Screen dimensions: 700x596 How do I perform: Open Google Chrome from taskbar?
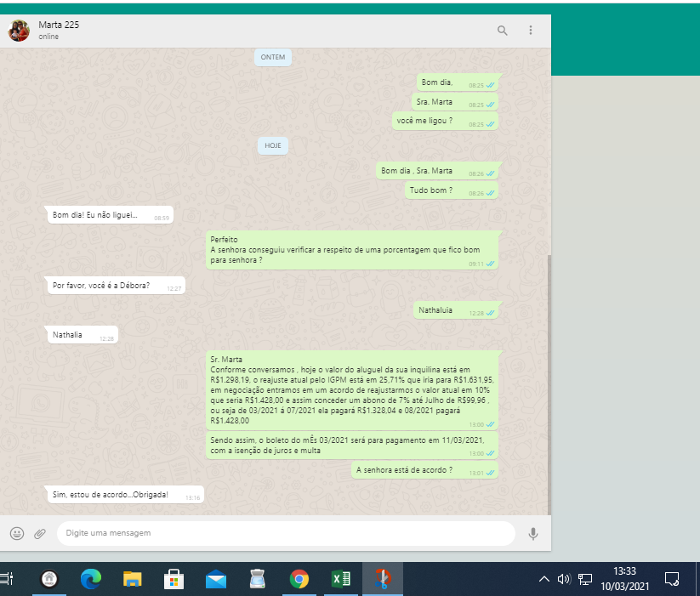click(x=299, y=579)
